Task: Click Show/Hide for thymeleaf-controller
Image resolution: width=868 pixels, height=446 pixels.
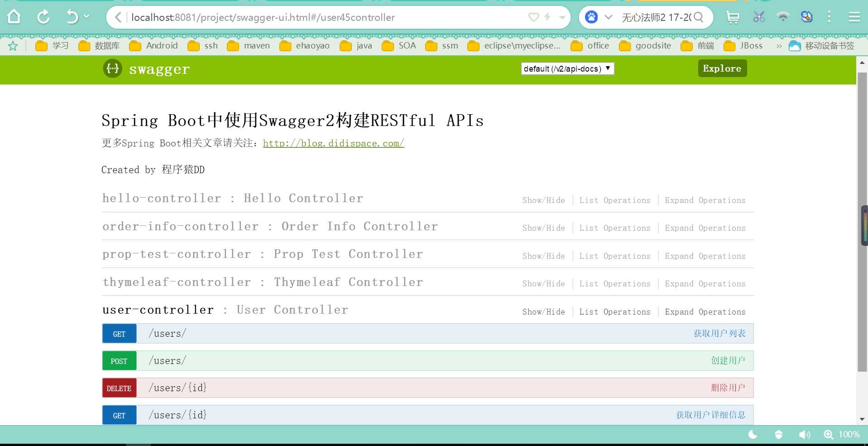Action: [543, 284]
